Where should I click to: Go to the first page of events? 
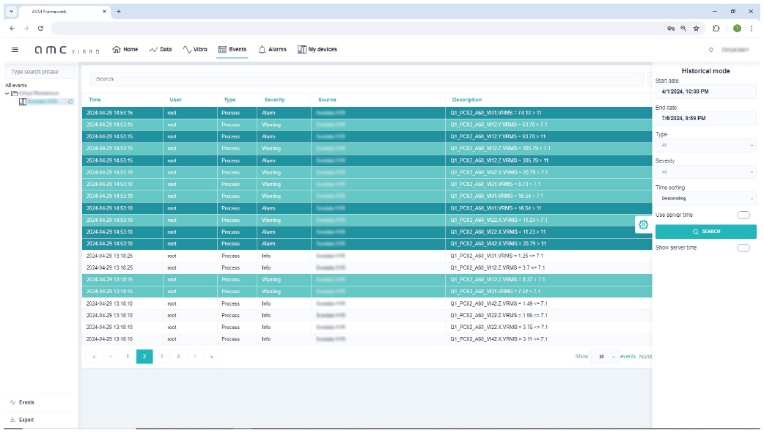point(94,356)
